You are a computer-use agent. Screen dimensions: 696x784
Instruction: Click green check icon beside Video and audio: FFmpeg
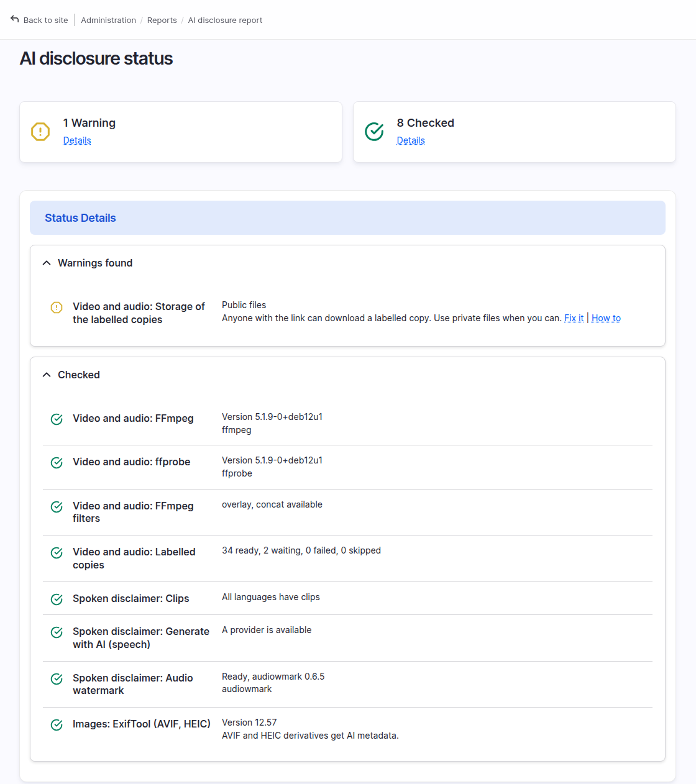click(57, 419)
